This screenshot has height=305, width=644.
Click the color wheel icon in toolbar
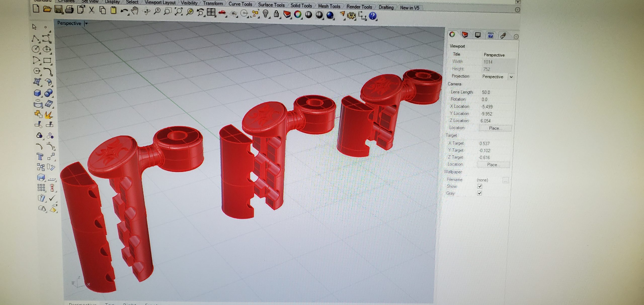tap(298, 14)
